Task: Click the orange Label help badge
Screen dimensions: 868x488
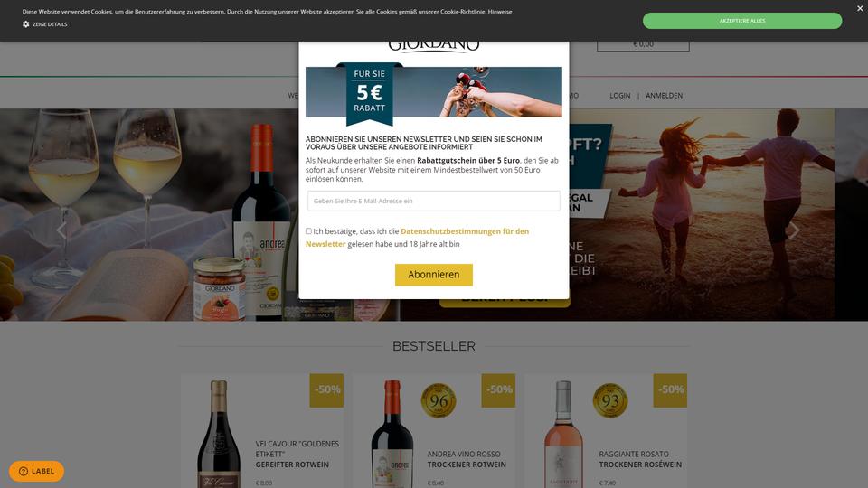Action: point(36,471)
